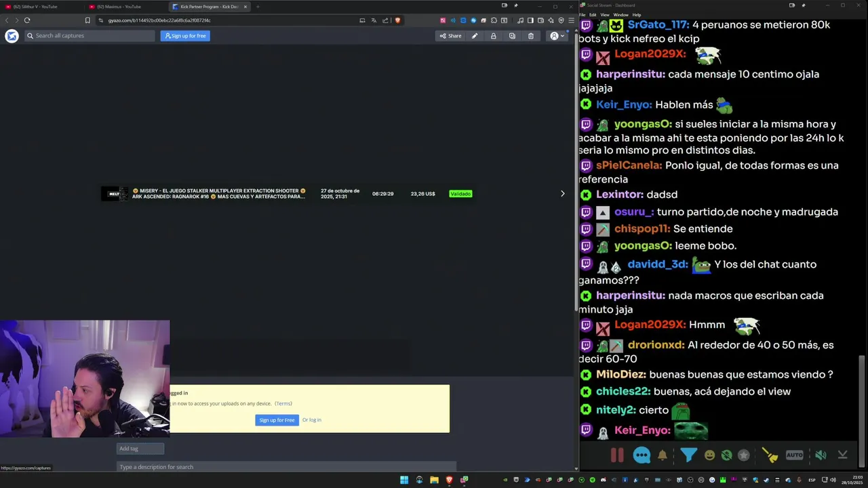Open the File menu in Social Stream

click(x=584, y=15)
